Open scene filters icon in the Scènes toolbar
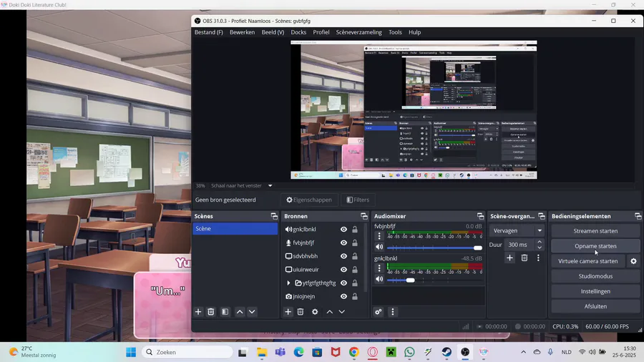Image resolution: width=644 pixels, height=362 pixels. [x=225, y=312]
